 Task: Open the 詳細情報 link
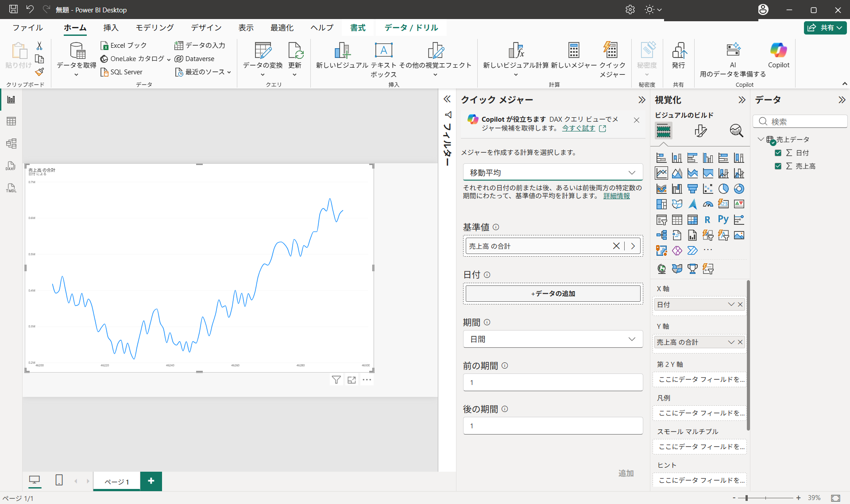[616, 196]
